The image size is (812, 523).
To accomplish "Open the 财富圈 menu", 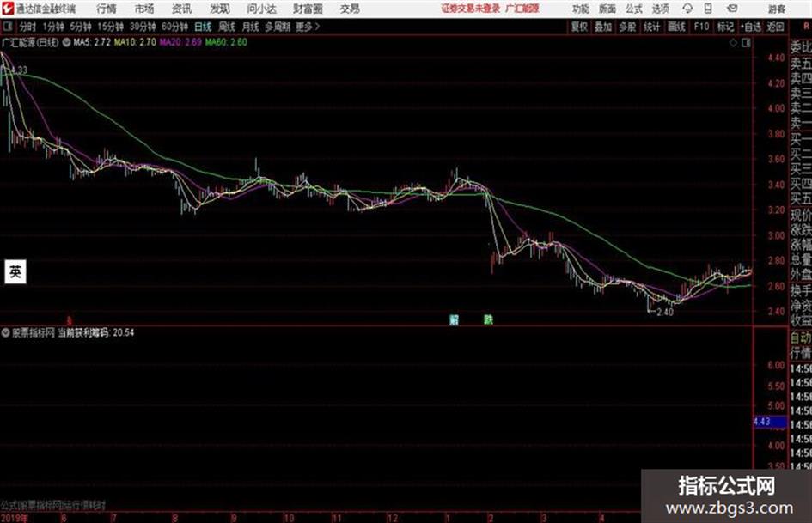I will click(x=308, y=9).
